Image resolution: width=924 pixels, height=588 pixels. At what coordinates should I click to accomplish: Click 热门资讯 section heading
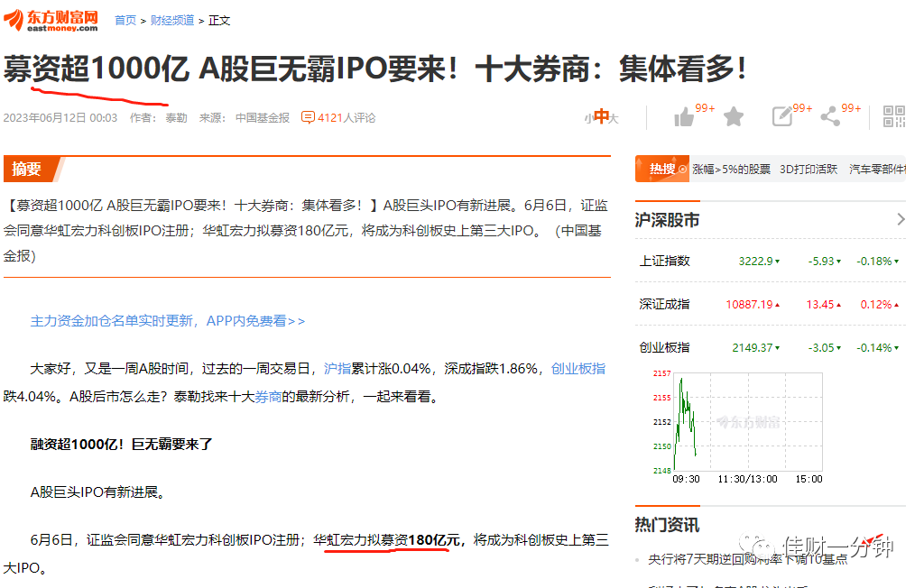point(667,524)
